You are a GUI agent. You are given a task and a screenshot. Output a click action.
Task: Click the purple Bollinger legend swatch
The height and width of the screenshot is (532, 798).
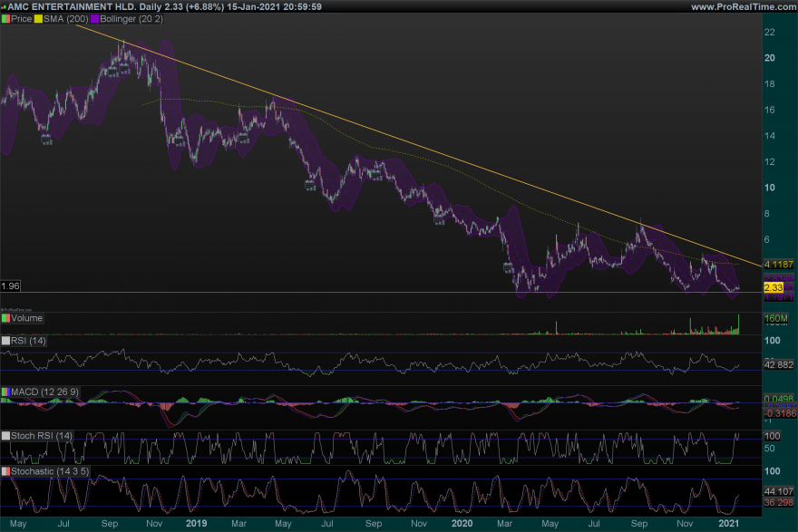(94, 19)
